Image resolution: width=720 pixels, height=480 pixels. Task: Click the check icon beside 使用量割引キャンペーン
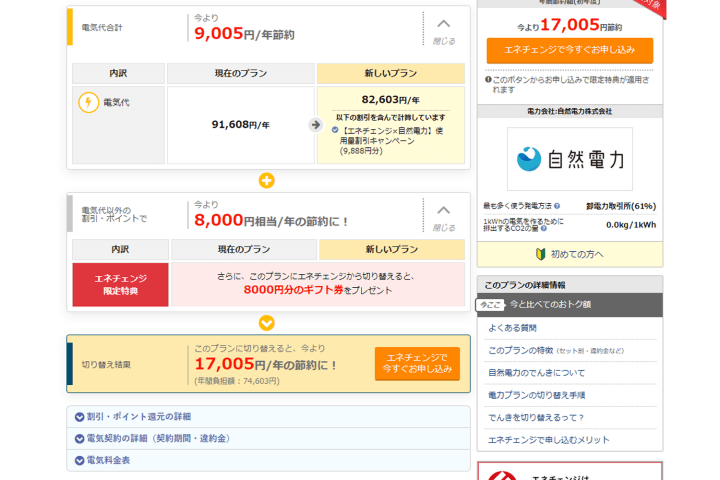(335, 130)
